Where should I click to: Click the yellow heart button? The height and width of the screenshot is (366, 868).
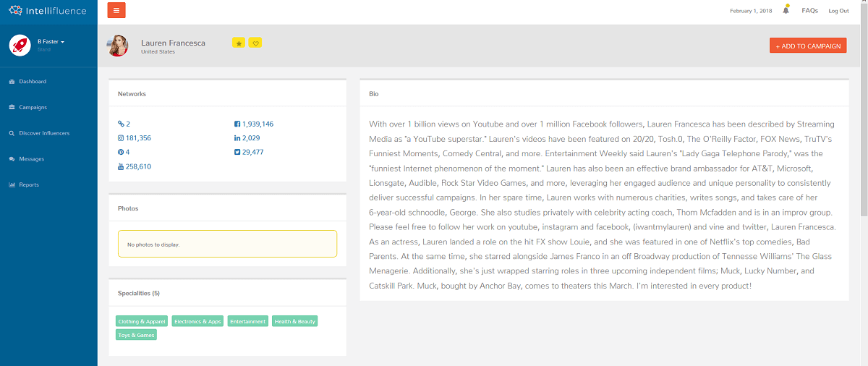[x=255, y=43]
